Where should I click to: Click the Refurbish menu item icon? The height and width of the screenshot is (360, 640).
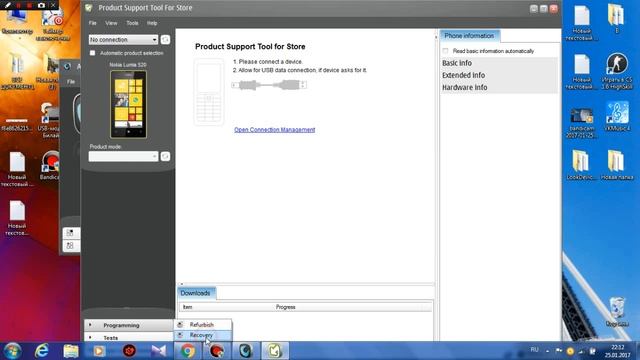pos(180,325)
